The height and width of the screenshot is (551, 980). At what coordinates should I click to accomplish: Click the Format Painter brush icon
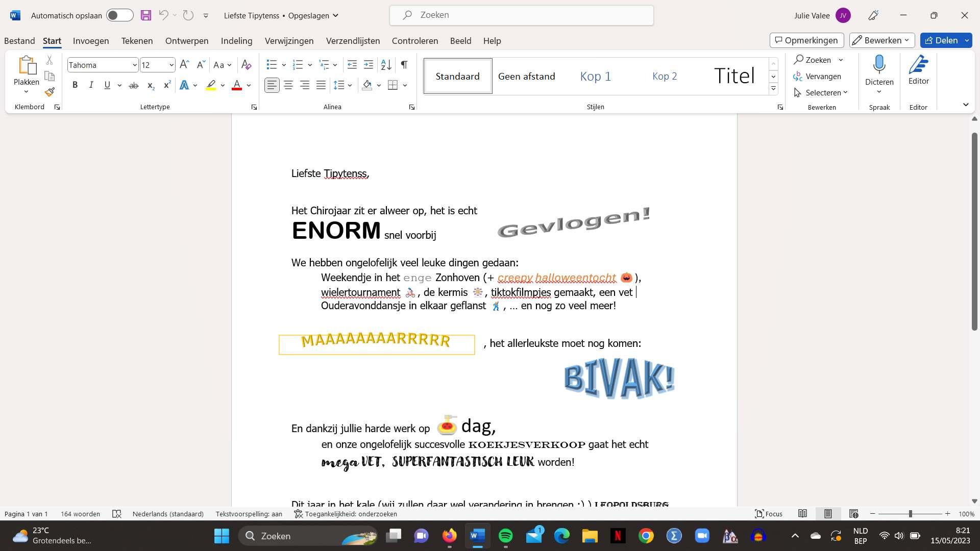(x=50, y=92)
